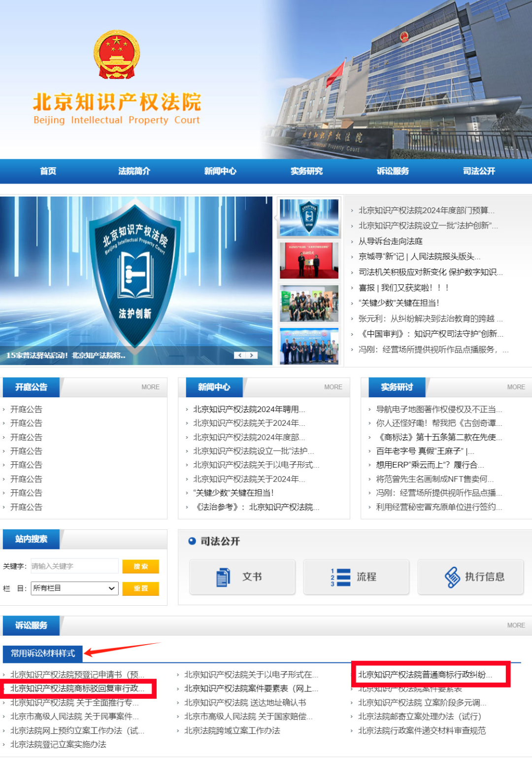
Task: Open article 百年老字号 真假"王麻子"
Action: click(x=425, y=451)
